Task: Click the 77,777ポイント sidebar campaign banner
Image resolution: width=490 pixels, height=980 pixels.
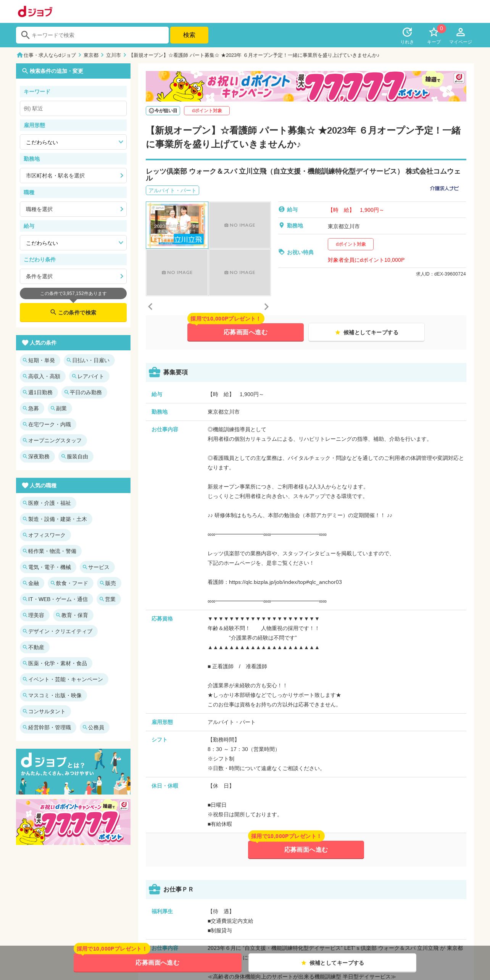Action: point(73,822)
